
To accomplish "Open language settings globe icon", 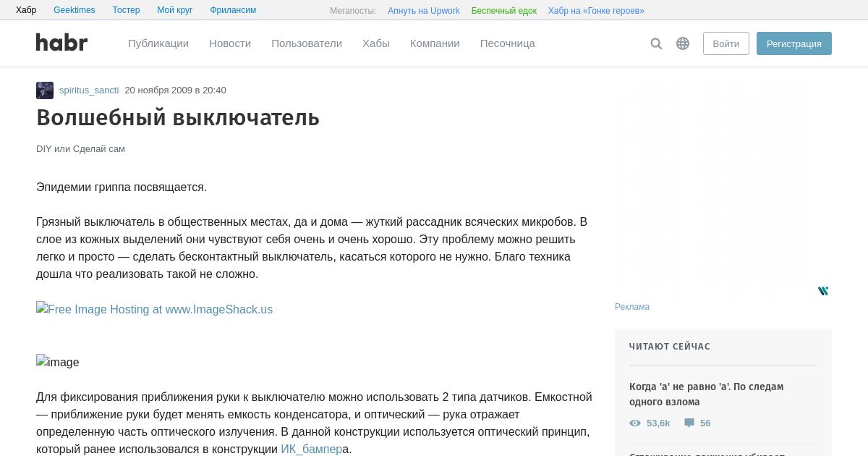I will [x=683, y=43].
